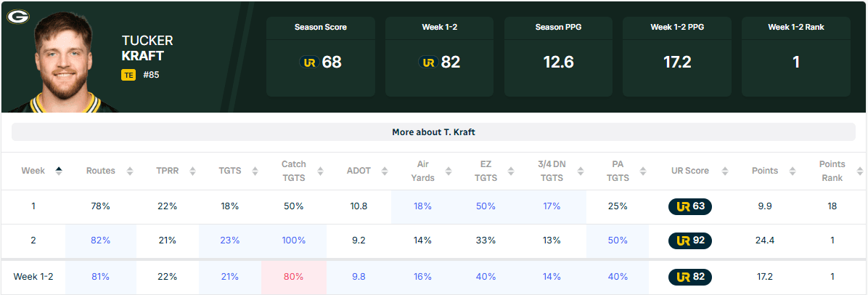Screen dimensions: 868x295
Task: Click the Points Rank sort icon
Action: [x=860, y=171]
